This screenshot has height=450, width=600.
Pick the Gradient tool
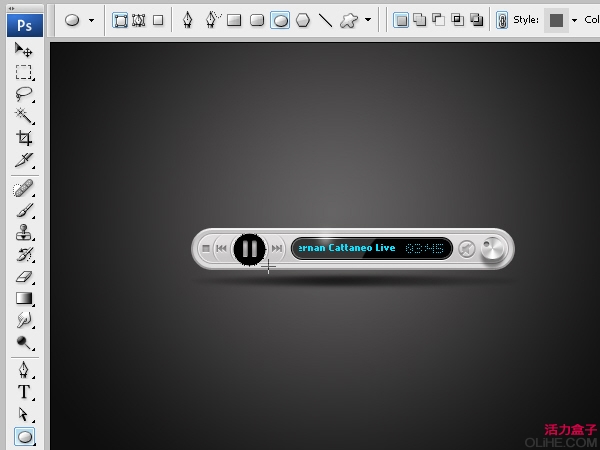[x=24, y=298]
